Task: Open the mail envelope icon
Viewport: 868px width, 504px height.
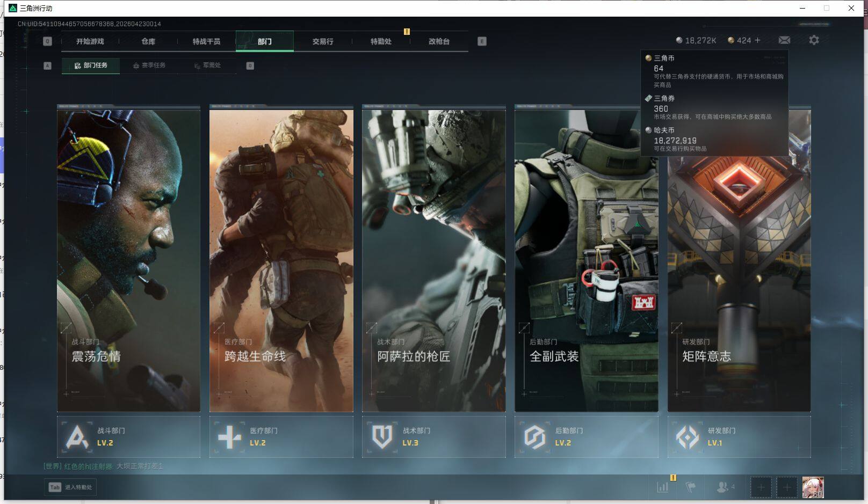Action: pyautogui.click(x=784, y=40)
